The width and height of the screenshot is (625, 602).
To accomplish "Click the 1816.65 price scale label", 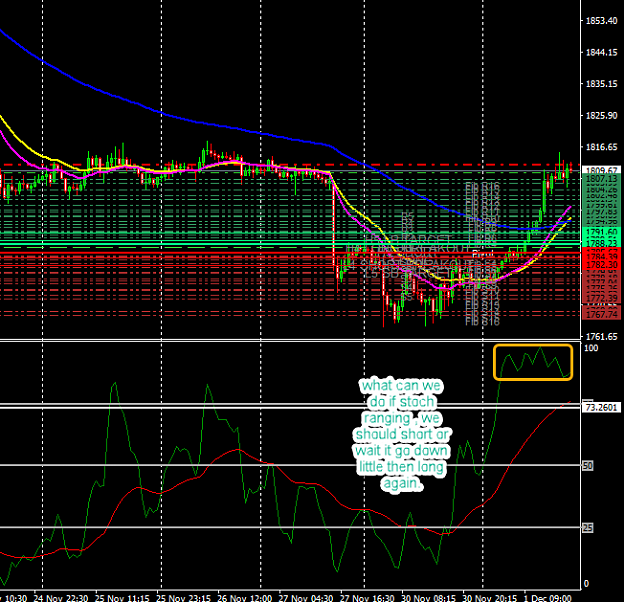I will [x=601, y=147].
